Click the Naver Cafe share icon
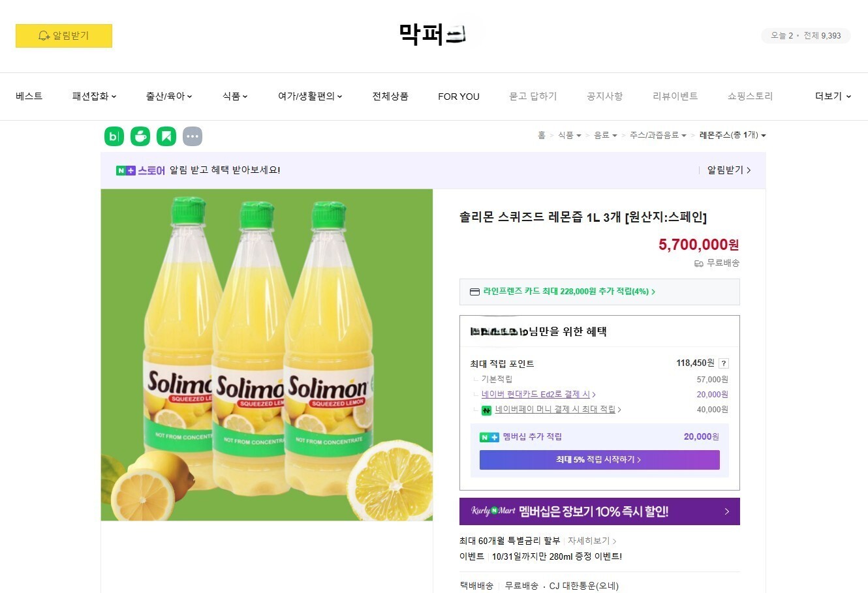 coord(140,136)
